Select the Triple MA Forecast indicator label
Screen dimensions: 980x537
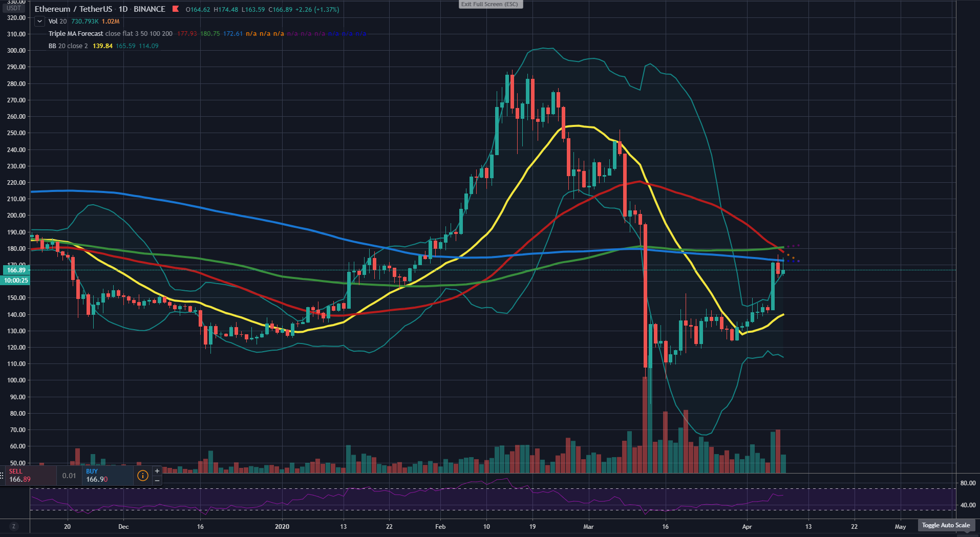pyautogui.click(x=76, y=34)
